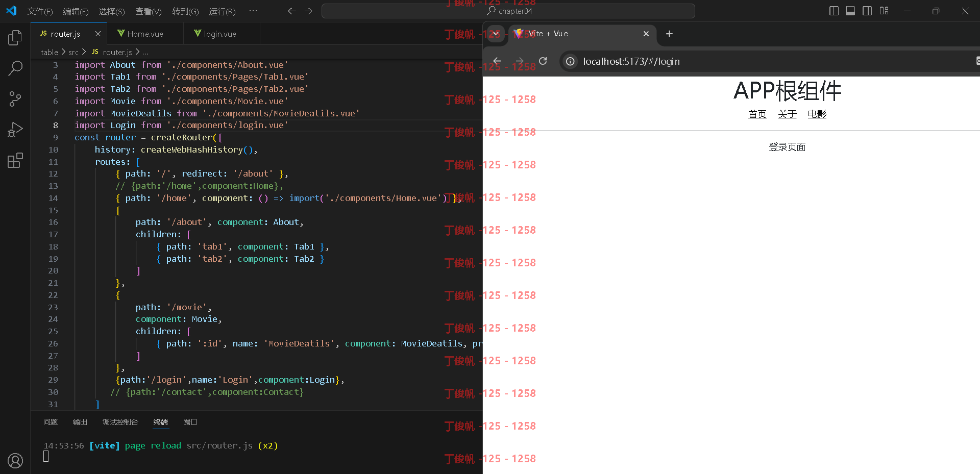Viewport: 980px width, 474px height.
Task: Click the 登录页面 text
Action: pyautogui.click(x=787, y=147)
